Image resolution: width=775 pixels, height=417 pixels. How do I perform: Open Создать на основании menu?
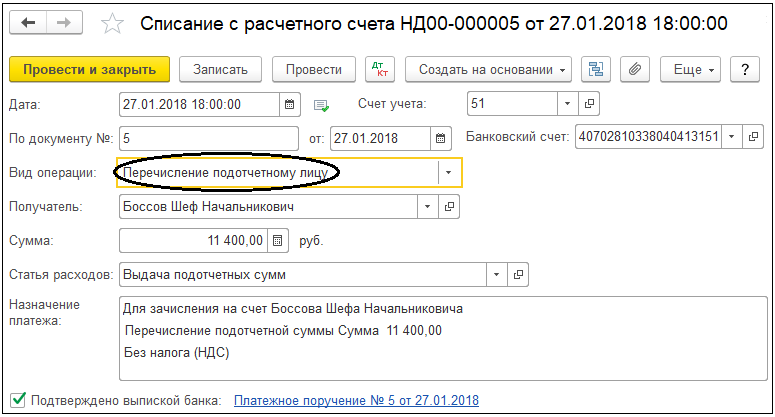(x=488, y=70)
